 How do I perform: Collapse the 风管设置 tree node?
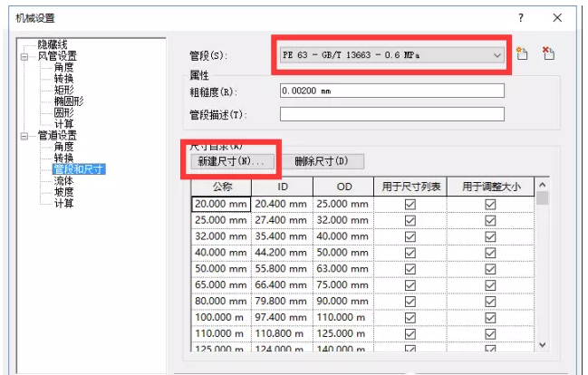point(24,56)
